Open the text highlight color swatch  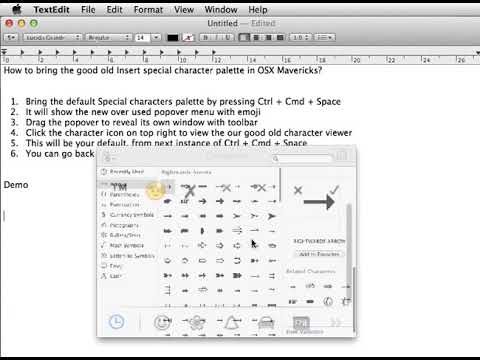[188, 37]
